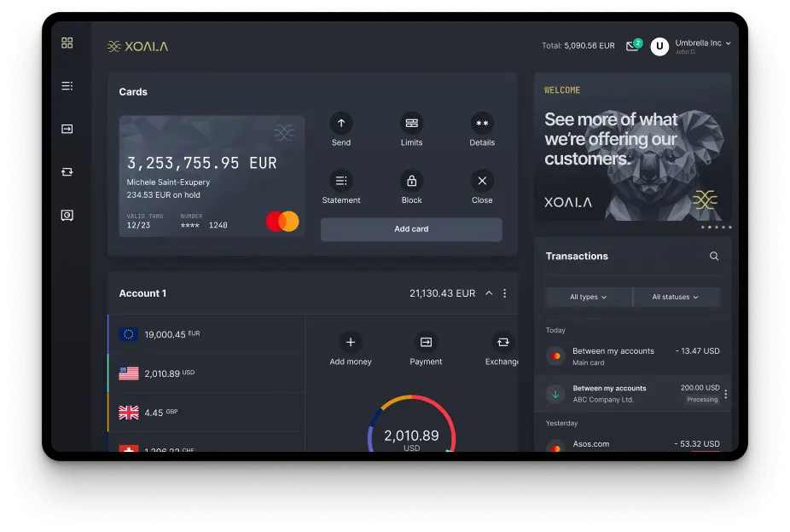Search transactions with magnifier icon
Viewport: 790px width, 532px height.
pyautogui.click(x=714, y=256)
